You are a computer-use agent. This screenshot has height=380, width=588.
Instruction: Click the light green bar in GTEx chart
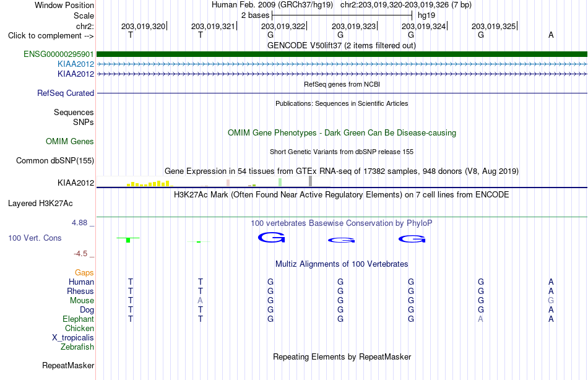(x=280, y=183)
